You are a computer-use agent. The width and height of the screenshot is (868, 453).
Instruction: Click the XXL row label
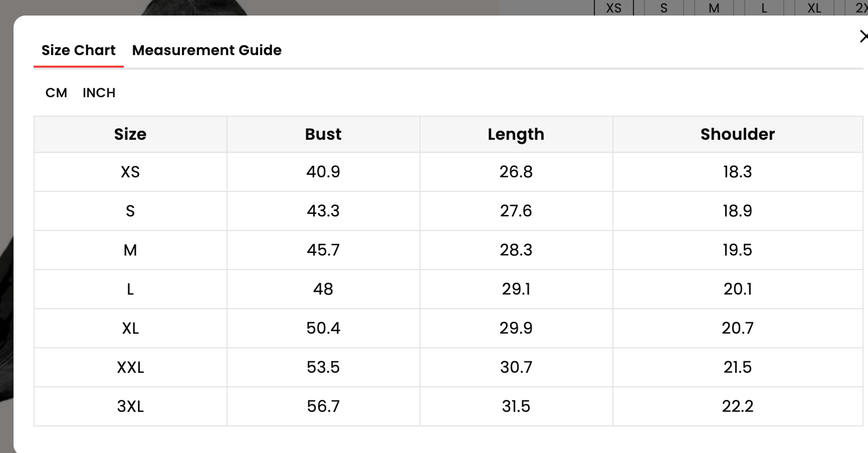coord(130,367)
